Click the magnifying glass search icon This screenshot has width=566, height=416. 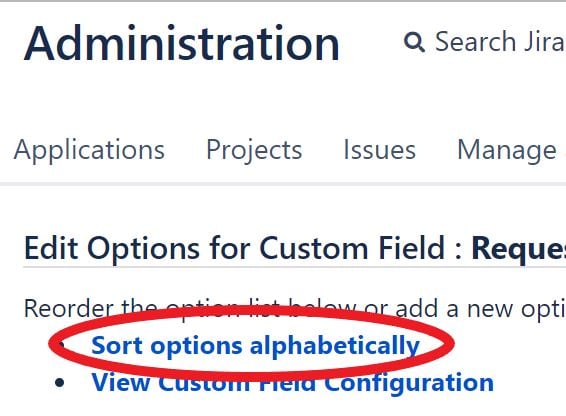[x=414, y=42]
